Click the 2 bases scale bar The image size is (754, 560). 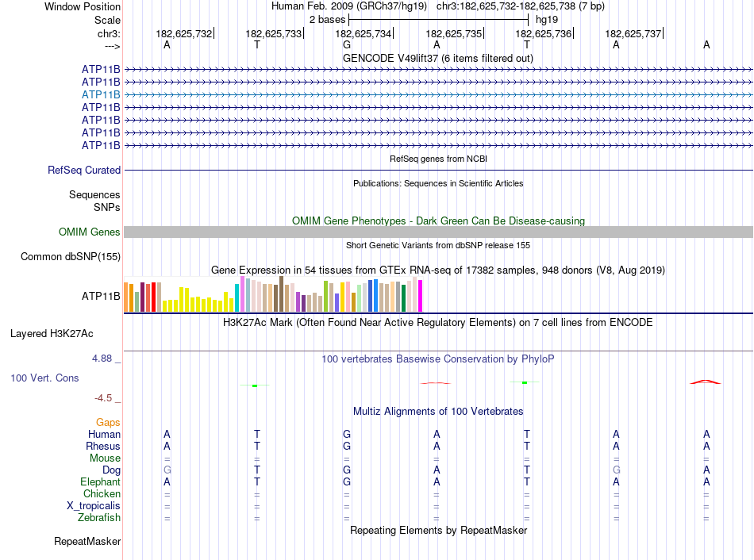click(438, 18)
